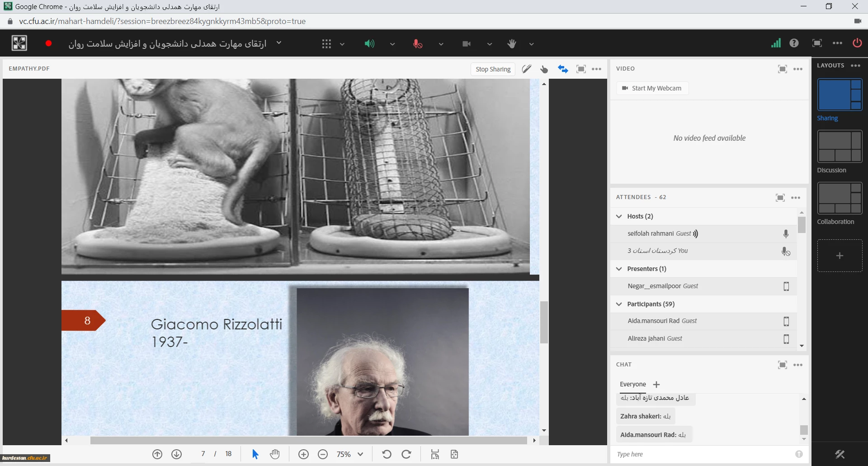Open the help question mark icon
The image size is (868, 466).
coord(794,43)
